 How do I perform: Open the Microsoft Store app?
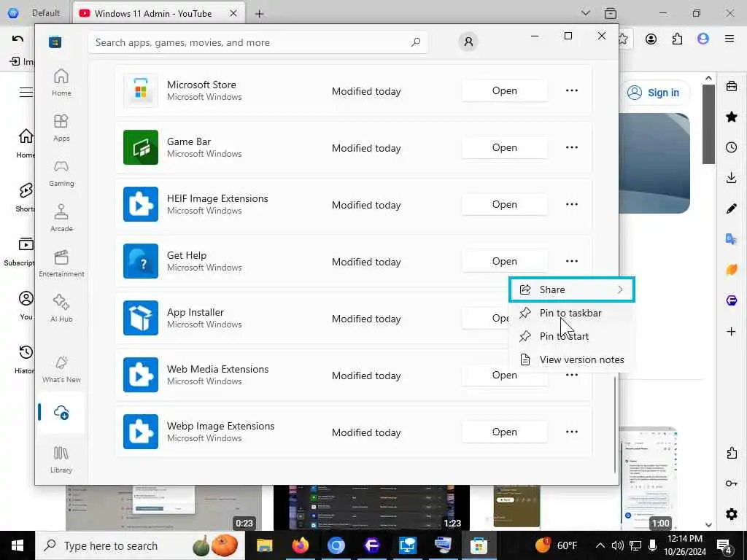coord(505,90)
